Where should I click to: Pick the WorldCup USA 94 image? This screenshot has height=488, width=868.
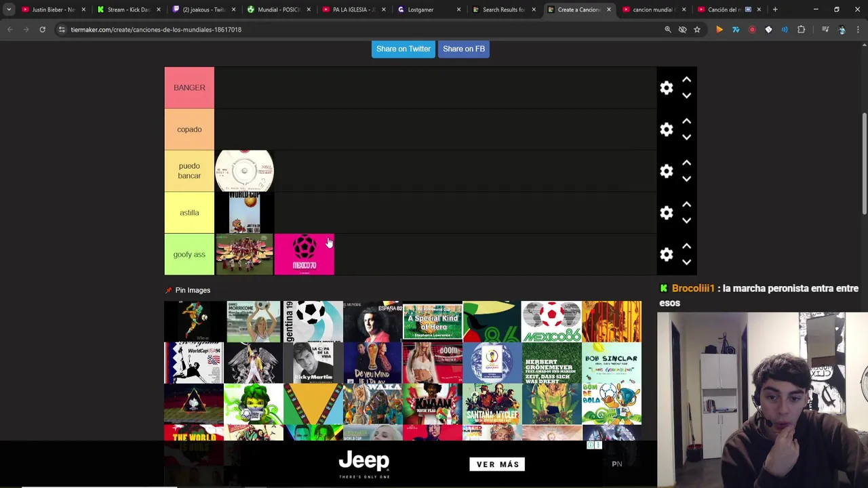(x=193, y=363)
